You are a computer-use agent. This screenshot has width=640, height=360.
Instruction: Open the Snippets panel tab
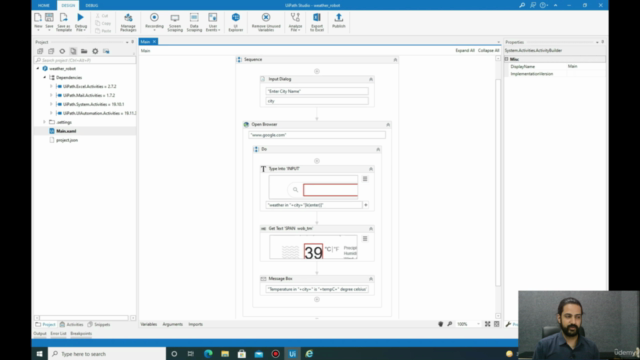[x=99, y=324]
